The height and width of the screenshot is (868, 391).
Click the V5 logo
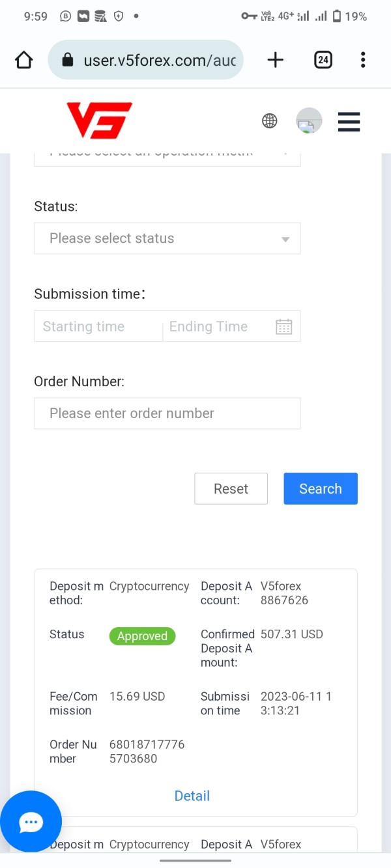[x=99, y=120]
